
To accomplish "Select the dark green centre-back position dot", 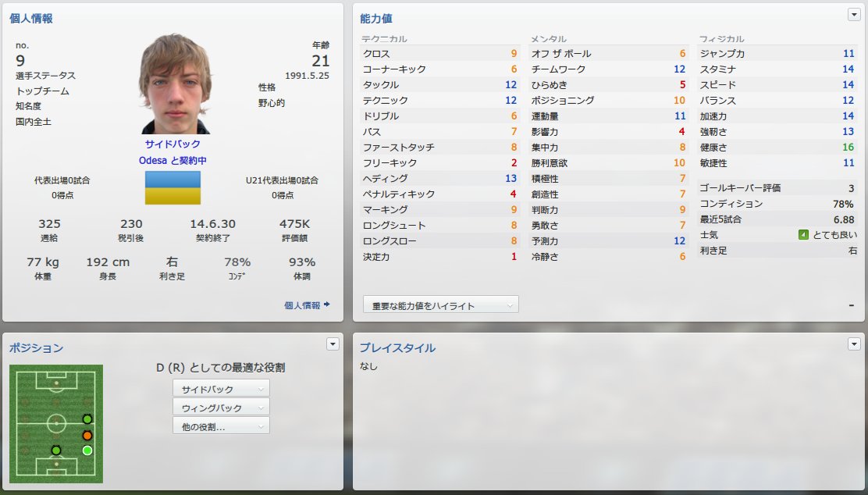I will [56, 450].
